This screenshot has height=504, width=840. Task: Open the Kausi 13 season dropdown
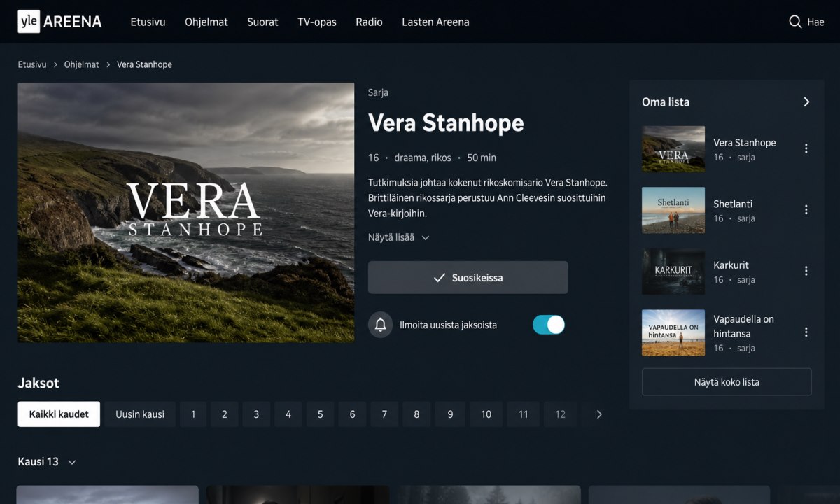(47, 462)
